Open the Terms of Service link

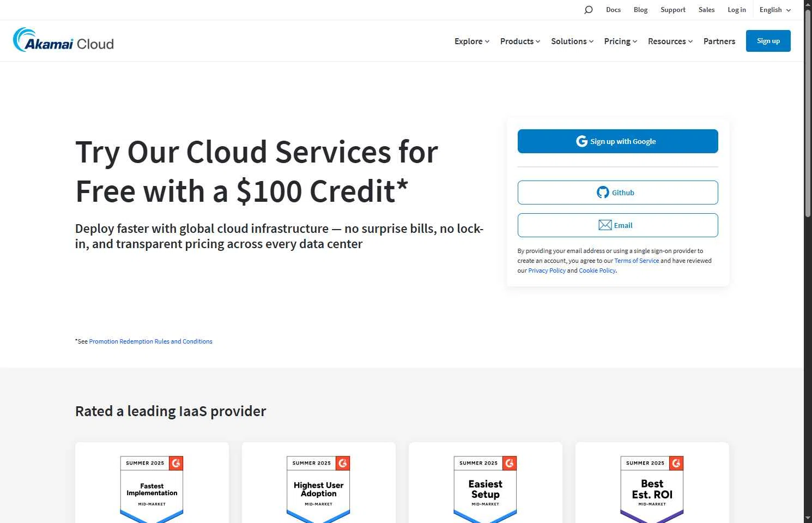click(x=637, y=261)
